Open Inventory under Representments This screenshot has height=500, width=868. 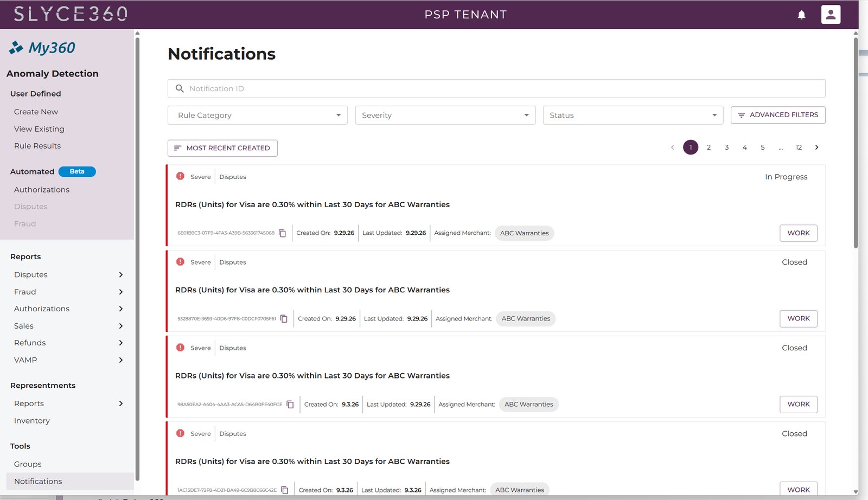coord(32,421)
